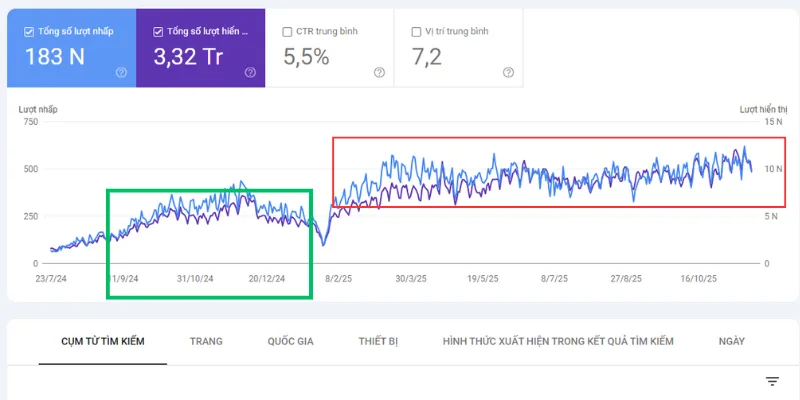
Task: Click help icon on the 3,32 Tr impressions card
Action: pyautogui.click(x=250, y=72)
